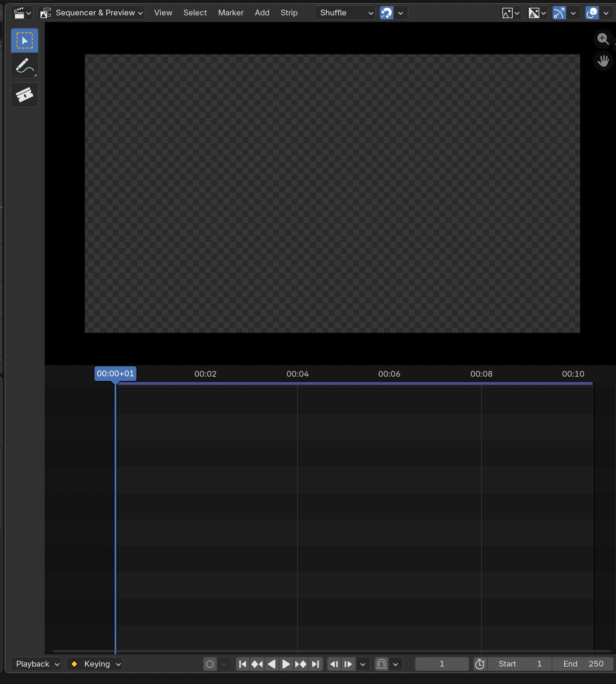The height and width of the screenshot is (684, 616).
Task: Open the display channels dropdown
Action: (x=537, y=13)
